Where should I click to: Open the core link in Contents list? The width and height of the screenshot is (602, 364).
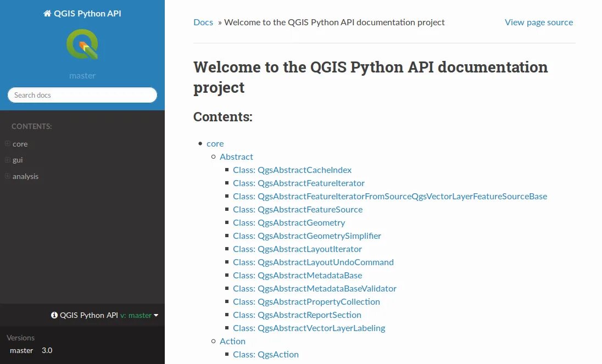pos(215,143)
